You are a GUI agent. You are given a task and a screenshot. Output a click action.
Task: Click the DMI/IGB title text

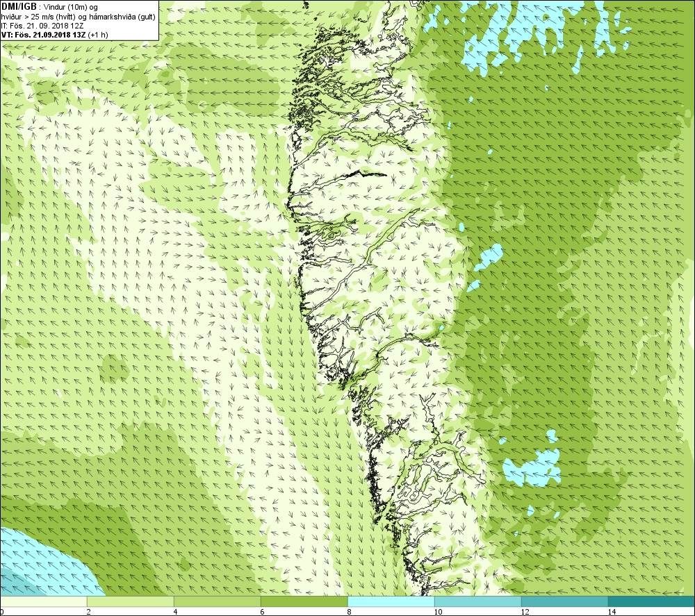19,7
